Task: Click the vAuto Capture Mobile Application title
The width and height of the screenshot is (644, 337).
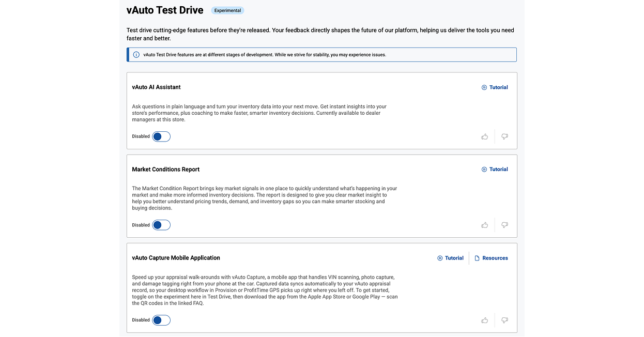Action: (176, 257)
